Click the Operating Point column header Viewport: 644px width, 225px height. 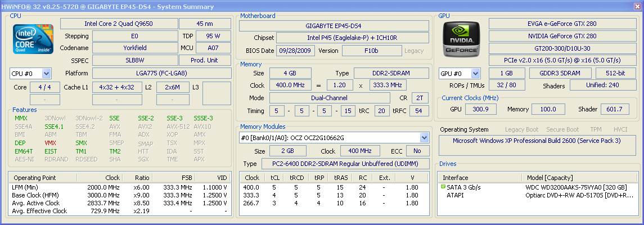(43, 178)
